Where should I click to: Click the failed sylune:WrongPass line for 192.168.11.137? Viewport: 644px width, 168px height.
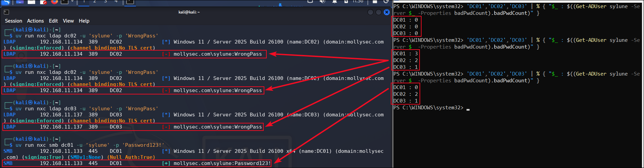click(x=133, y=127)
